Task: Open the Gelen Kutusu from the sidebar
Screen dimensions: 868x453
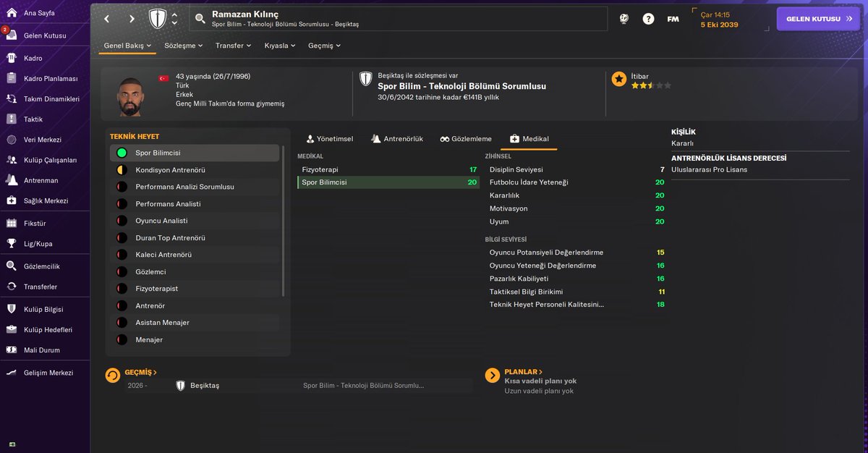Action: pyautogui.click(x=45, y=35)
